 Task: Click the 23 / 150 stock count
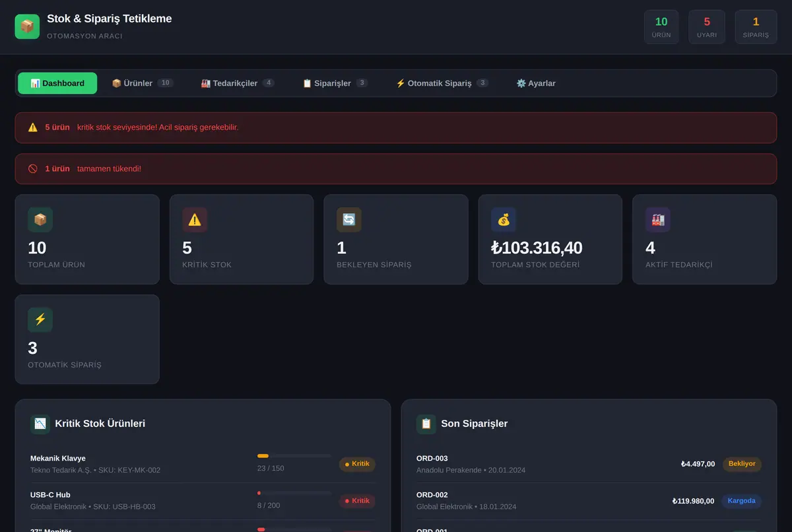[x=271, y=469]
